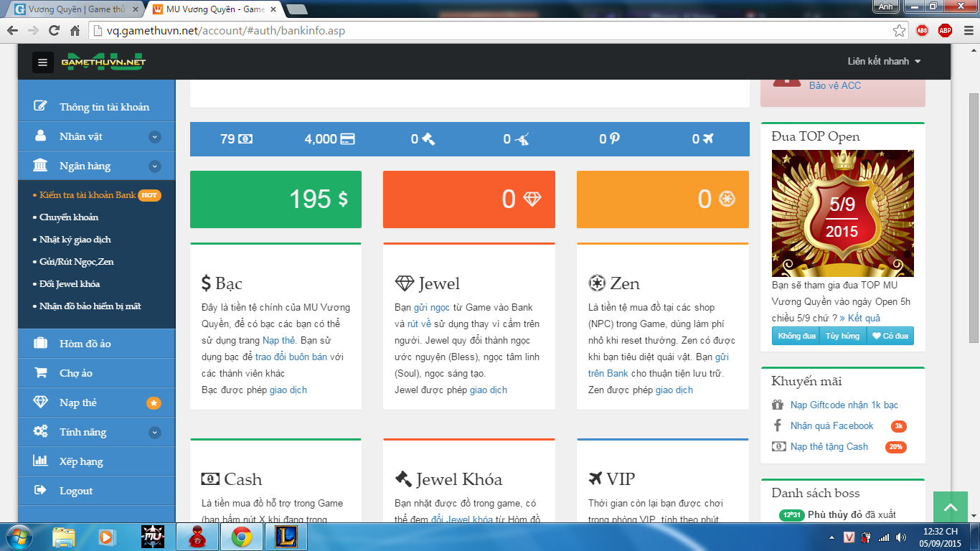This screenshot has height=551, width=980.
Task: Open "Nhận quà Facebook" promotion link
Action: (831, 426)
